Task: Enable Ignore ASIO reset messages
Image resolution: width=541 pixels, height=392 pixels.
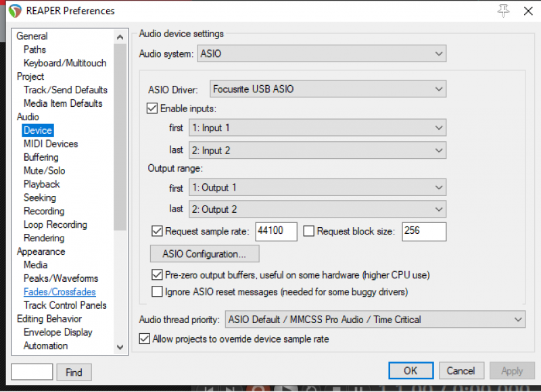Action: (158, 292)
